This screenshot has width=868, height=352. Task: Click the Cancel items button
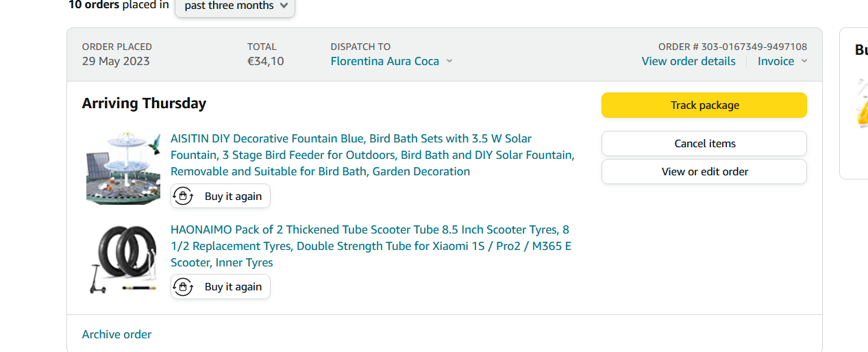pos(704,144)
